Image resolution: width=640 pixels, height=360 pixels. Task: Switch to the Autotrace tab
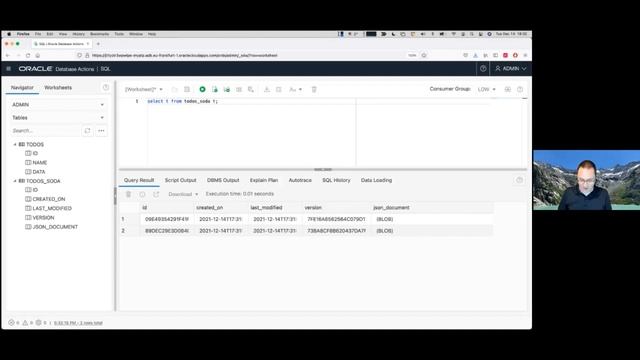300,180
